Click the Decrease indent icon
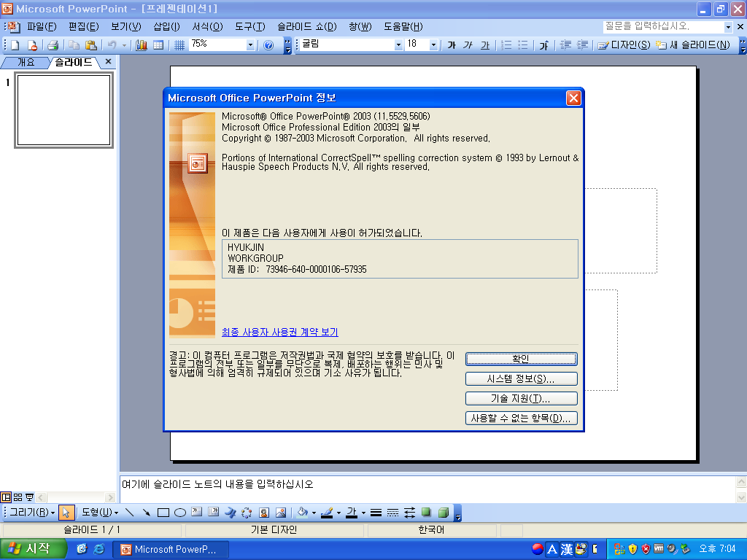 pos(565,45)
